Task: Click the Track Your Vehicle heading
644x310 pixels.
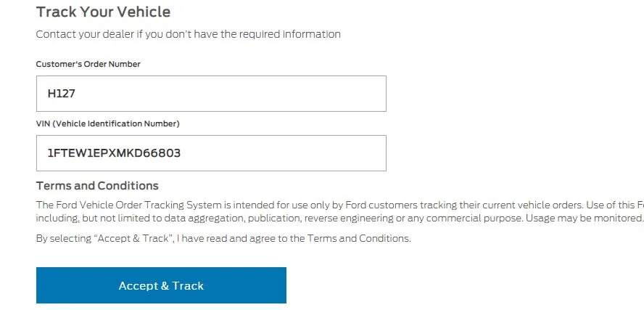Action: [x=103, y=12]
